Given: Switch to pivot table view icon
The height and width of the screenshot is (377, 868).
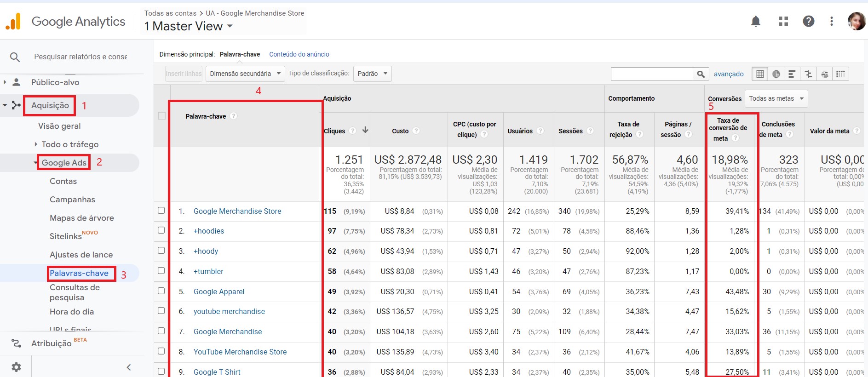Looking at the screenshot, I should pyautogui.click(x=840, y=74).
